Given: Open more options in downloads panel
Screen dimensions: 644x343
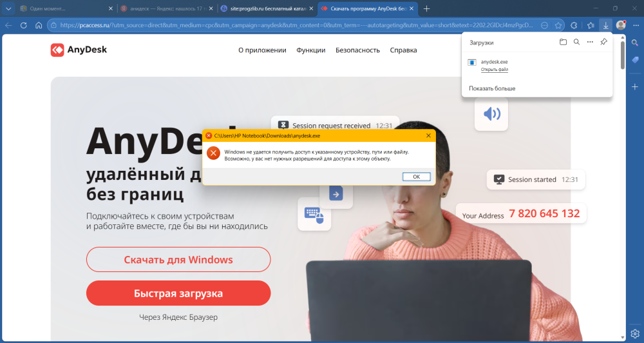Looking at the screenshot, I should pyautogui.click(x=590, y=42).
